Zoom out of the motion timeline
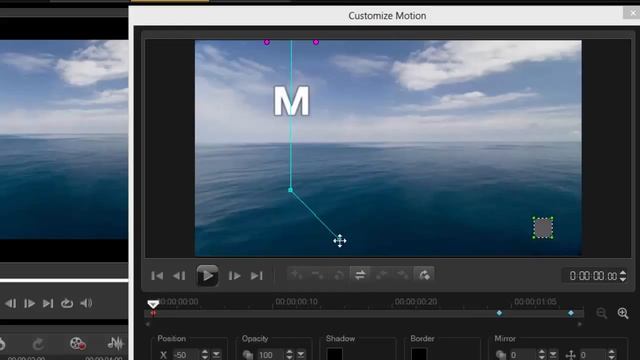Screen dimensions: 640x360 (x=601, y=313)
